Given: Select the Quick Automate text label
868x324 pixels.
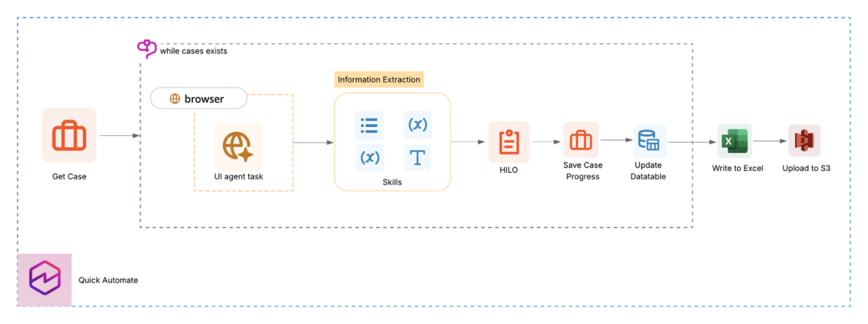Looking at the screenshot, I should (x=108, y=280).
